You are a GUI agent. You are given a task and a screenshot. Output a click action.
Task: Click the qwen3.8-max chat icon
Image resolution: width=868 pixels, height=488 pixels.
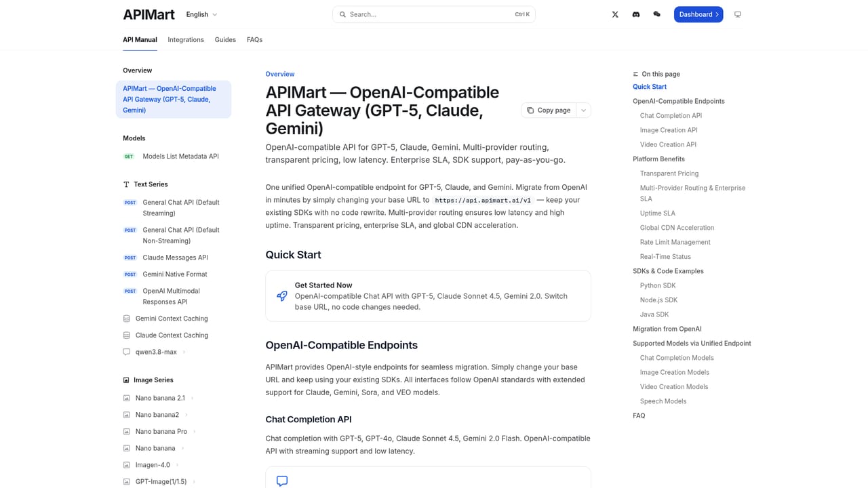click(126, 352)
